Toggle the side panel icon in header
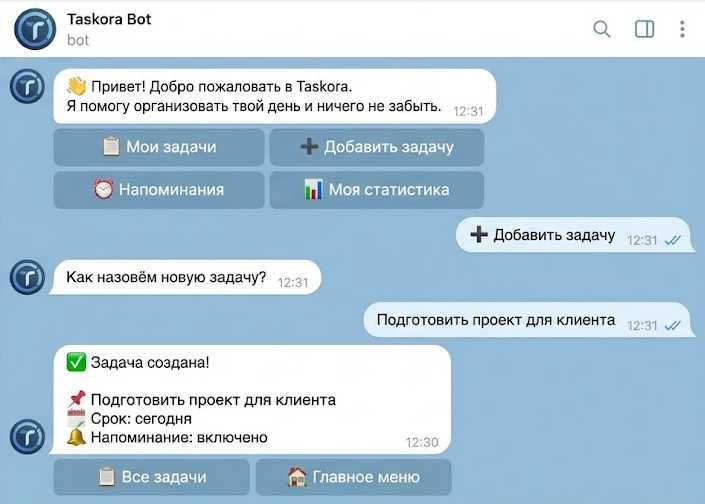Screen dimensions: 705x504 tap(644, 29)
